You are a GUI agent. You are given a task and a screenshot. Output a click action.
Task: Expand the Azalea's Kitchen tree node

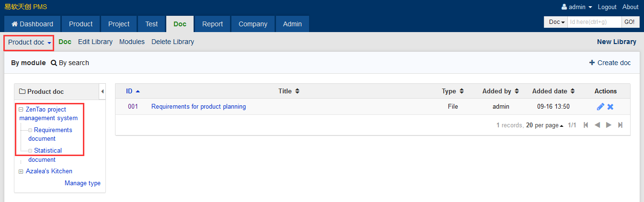[x=21, y=171]
